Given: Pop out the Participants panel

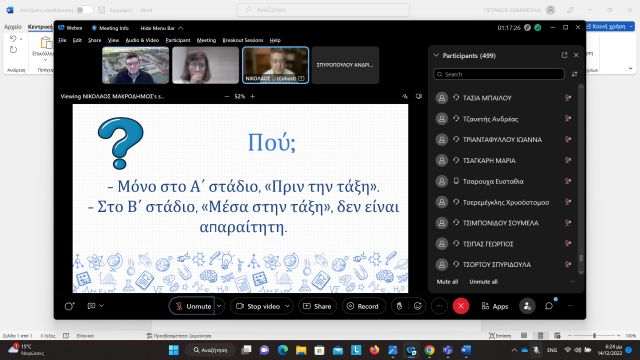Looking at the screenshot, I should tap(564, 55).
